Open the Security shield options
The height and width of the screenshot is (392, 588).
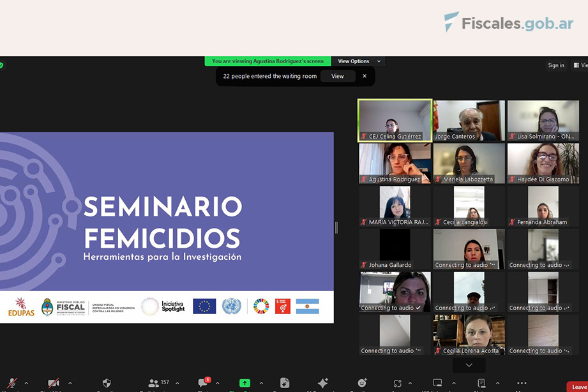pyautogui.click(x=107, y=383)
